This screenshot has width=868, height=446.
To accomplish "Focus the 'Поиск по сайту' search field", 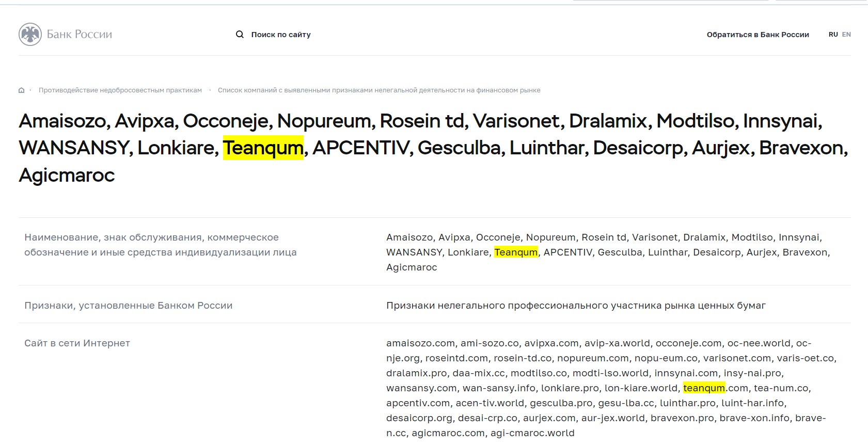I will pos(281,35).
